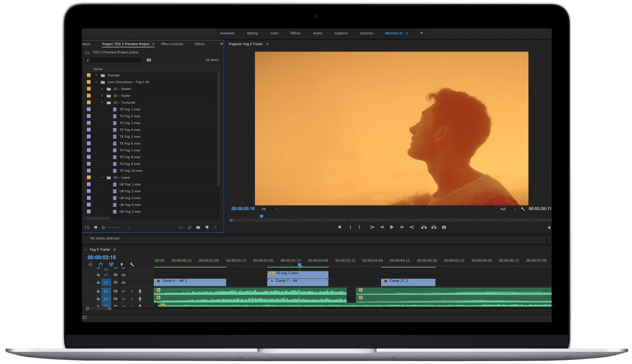Open timeline display settings wrench

coord(132,265)
